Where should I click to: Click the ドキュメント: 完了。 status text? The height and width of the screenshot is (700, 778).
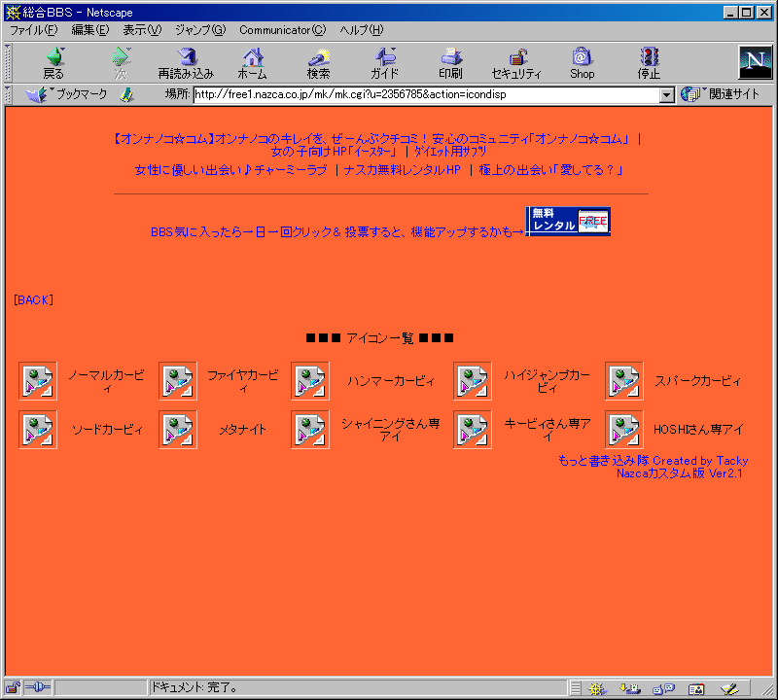pyautogui.click(x=194, y=687)
